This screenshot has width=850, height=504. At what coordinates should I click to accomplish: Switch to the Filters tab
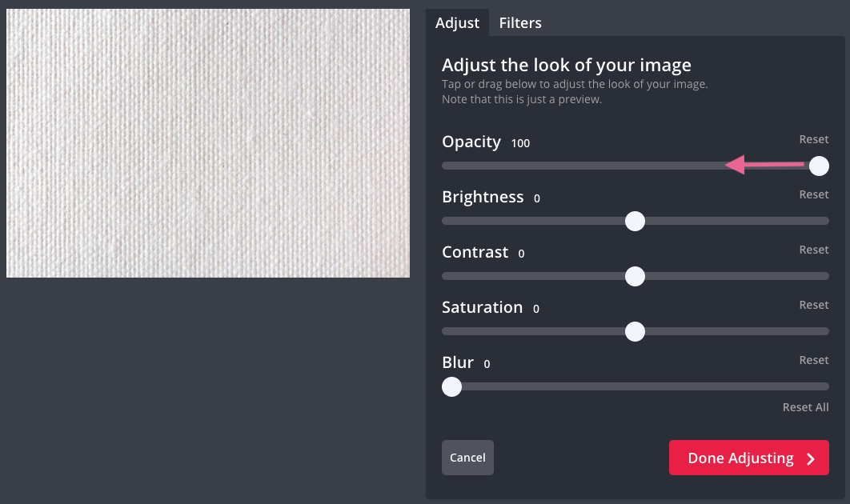pyautogui.click(x=520, y=23)
